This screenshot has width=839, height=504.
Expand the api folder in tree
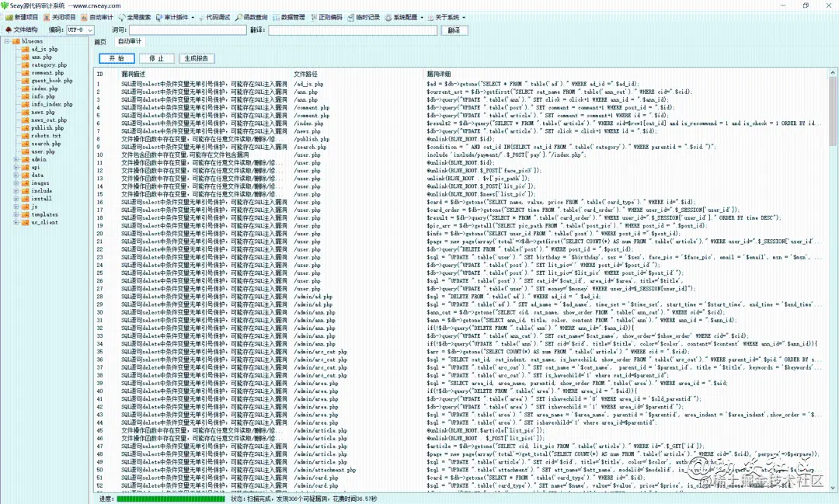[16, 167]
